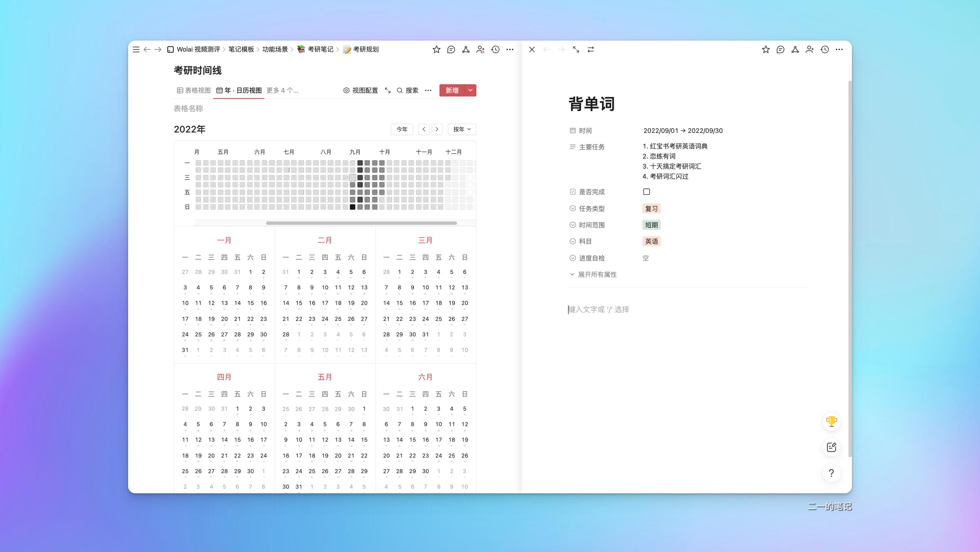
Task: Open the comments panel
Action: pos(451,50)
